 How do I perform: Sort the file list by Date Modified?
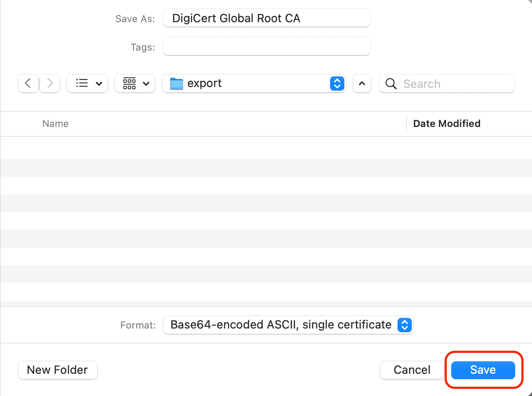tap(446, 123)
